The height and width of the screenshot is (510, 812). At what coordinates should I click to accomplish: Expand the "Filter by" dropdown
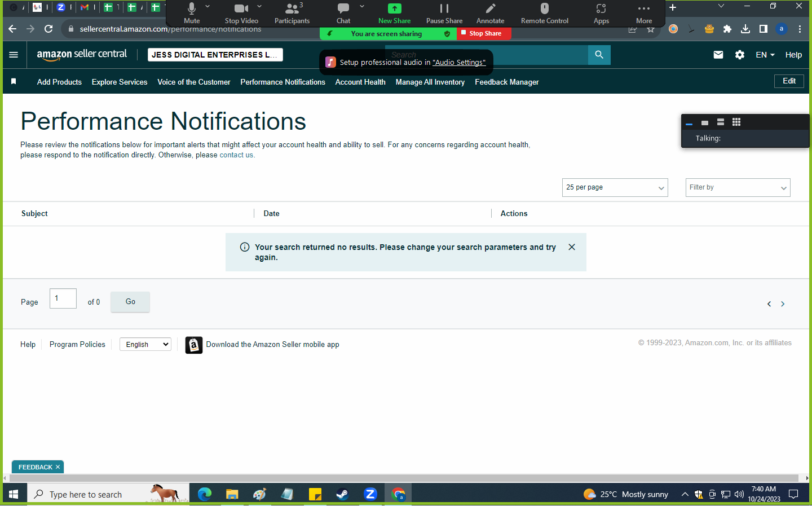[x=738, y=187]
